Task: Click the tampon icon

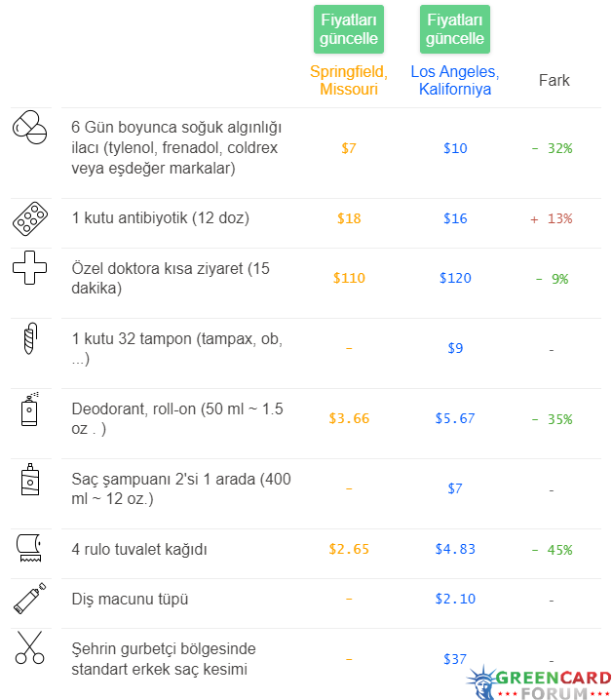Action: tap(30, 338)
